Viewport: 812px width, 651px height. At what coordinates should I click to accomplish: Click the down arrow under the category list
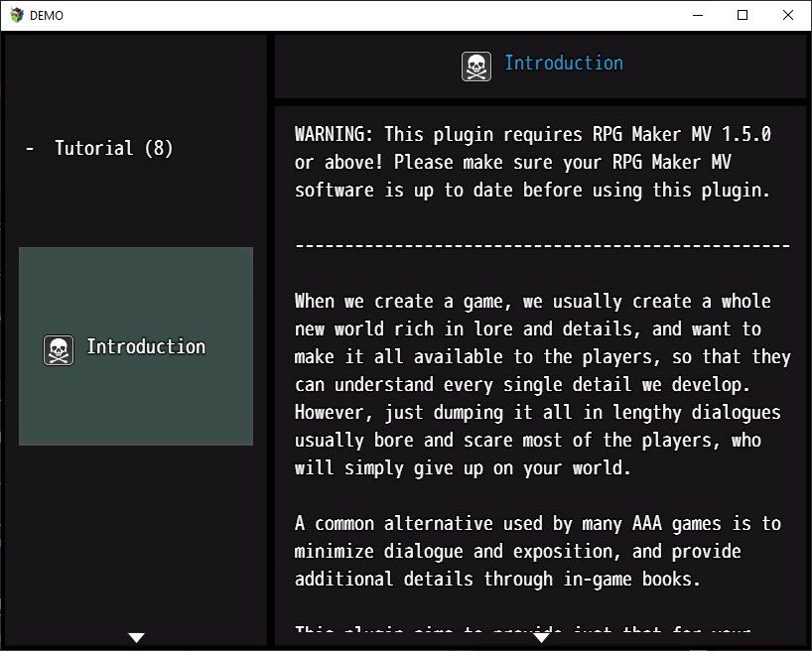point(136,637)
